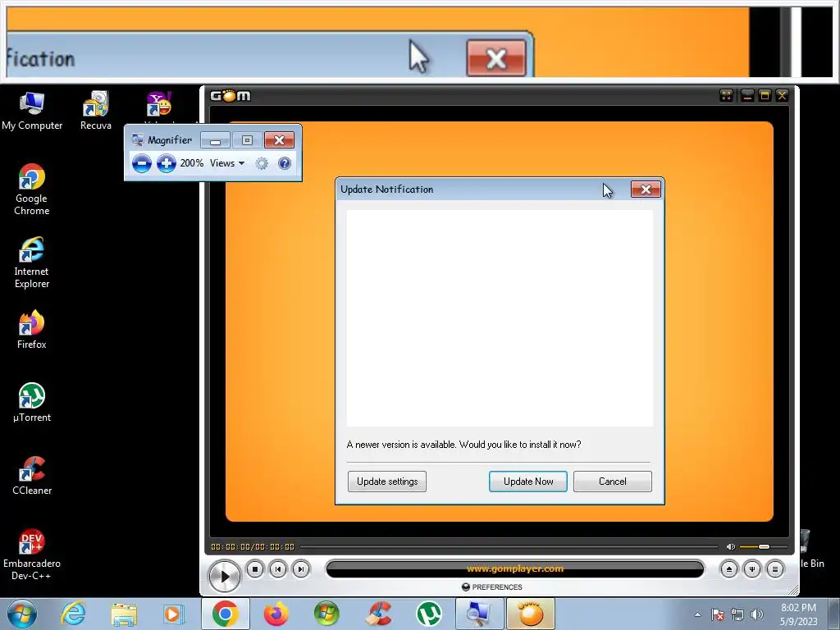Close the Update Notification dialog
840x630 pixels.
click(646, 189)
